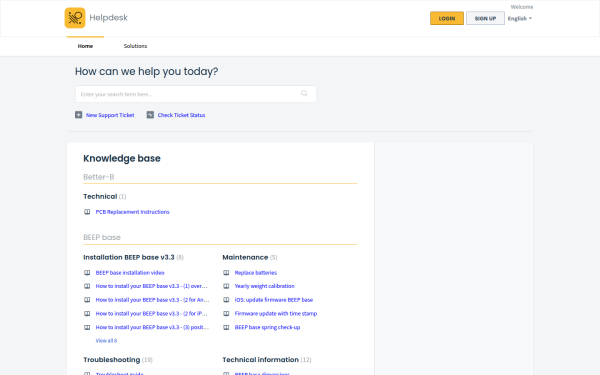The width and height of the screenshot is (600, 375).
Task: Open the New Support Ticket link
Action: click(x=110, y=115)
